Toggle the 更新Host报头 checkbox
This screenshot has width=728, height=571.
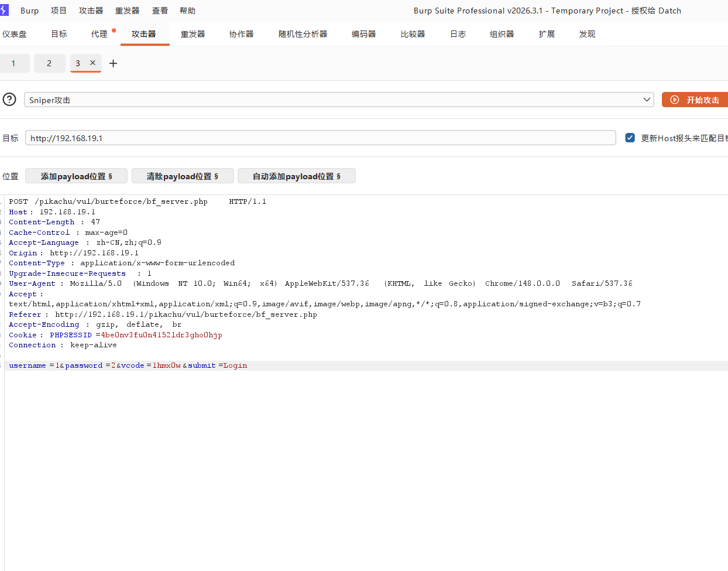pos(630,138)
